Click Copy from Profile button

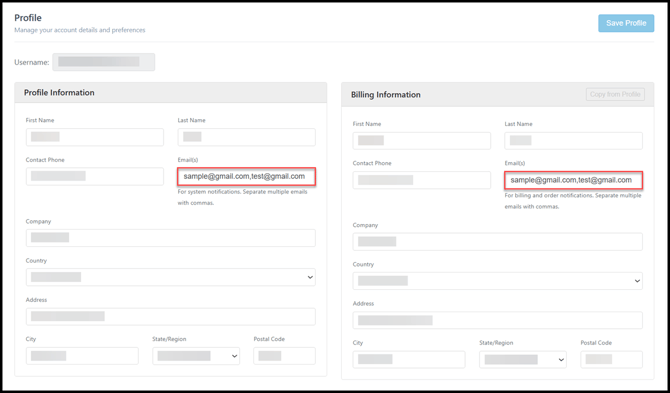pyautogui.click(x=615, y=94)
